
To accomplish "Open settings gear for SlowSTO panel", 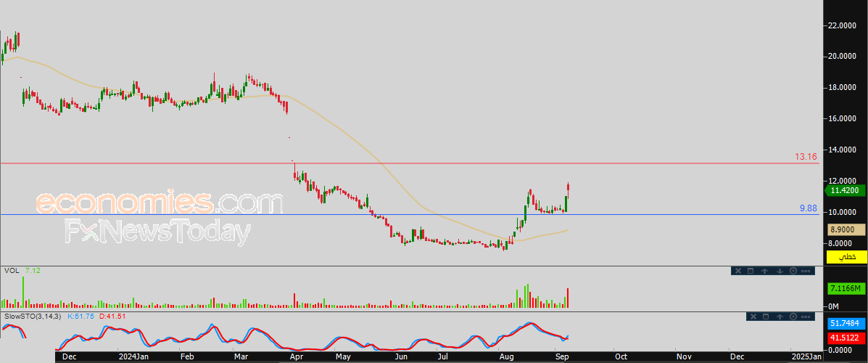I will [793, 317].
